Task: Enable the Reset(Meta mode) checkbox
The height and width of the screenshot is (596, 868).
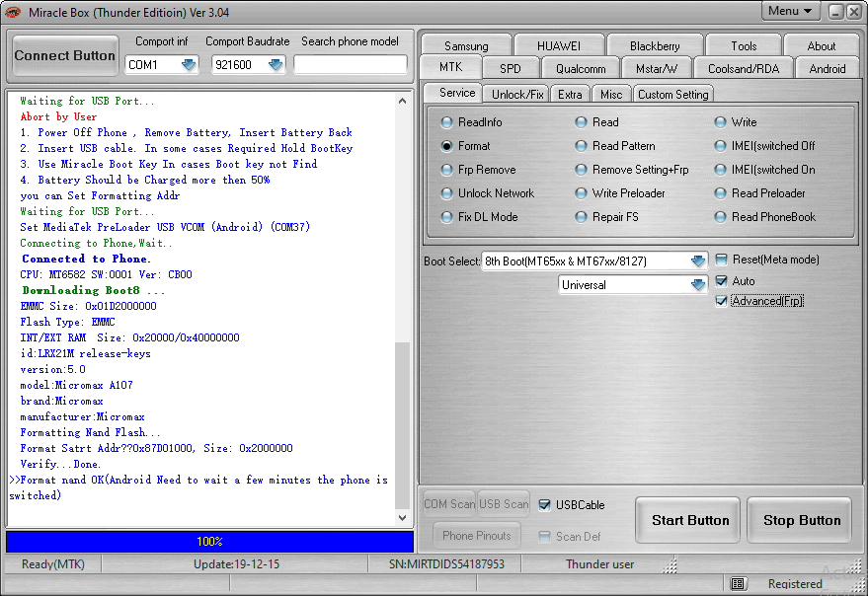Action: click(722, 260)
